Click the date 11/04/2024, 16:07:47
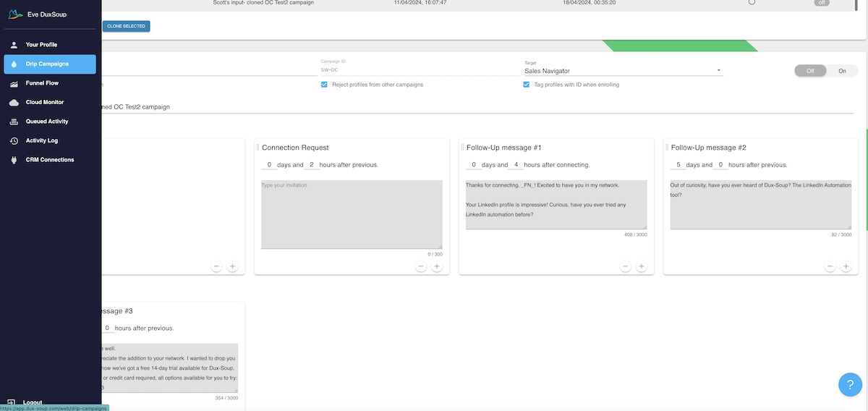This screenshot has height=411, width=868. click(420, 3)
